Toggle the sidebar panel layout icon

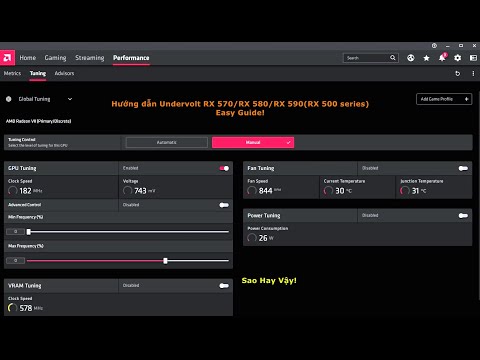pos(473,58)
